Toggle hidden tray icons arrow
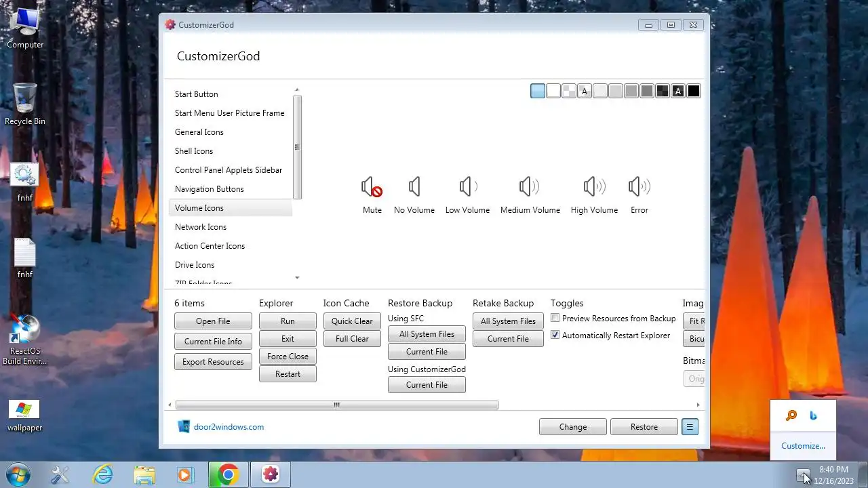 (x=803, y=475)
